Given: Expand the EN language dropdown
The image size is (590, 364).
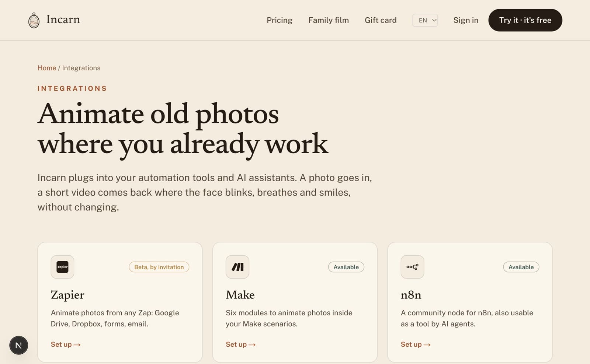Looking at the screenshot, I should pyautogui.click(x=425, y=20).
